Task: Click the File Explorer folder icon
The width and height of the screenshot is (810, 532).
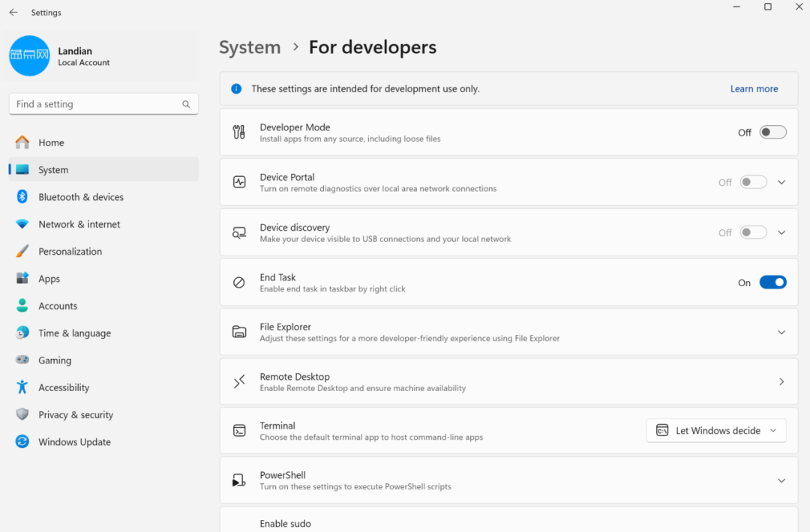Action: click(x=239, y=332)
